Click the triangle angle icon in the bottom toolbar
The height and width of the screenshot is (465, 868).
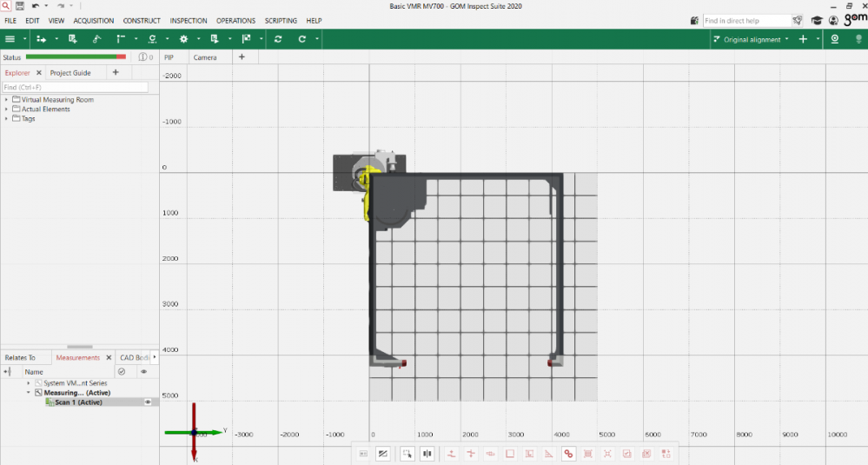click(548, 454)
